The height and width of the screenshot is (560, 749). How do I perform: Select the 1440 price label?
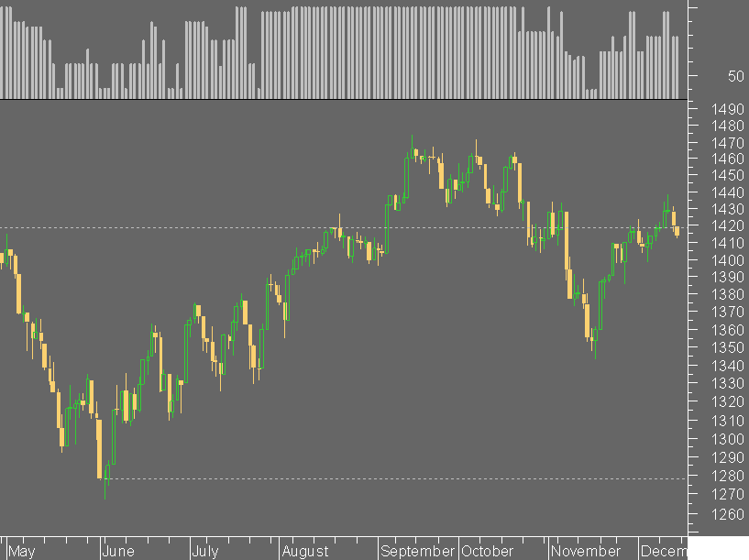click(x=728, y=192)
